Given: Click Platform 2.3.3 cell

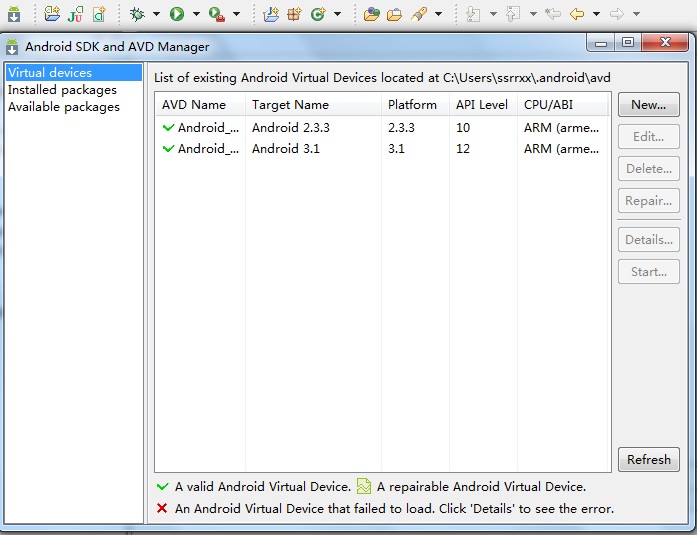Looking at the screenshot, I should pos(401,128).
